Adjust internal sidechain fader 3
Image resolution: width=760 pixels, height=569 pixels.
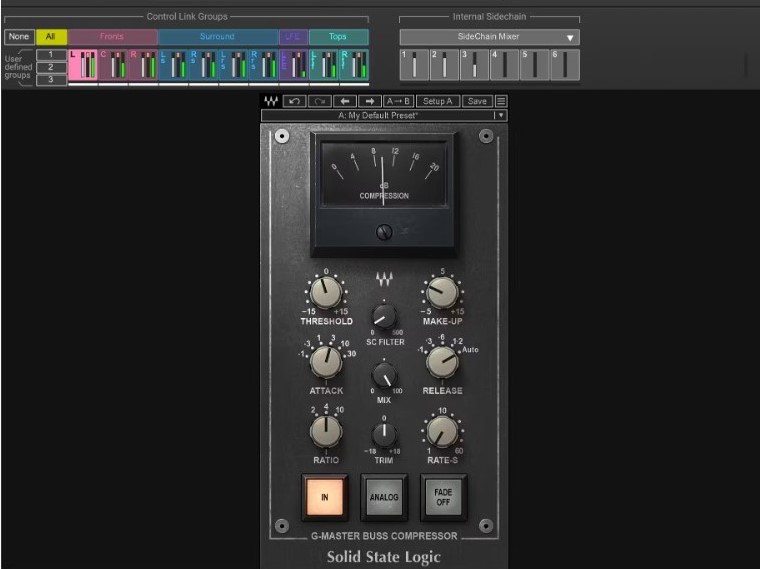[475, 64]
